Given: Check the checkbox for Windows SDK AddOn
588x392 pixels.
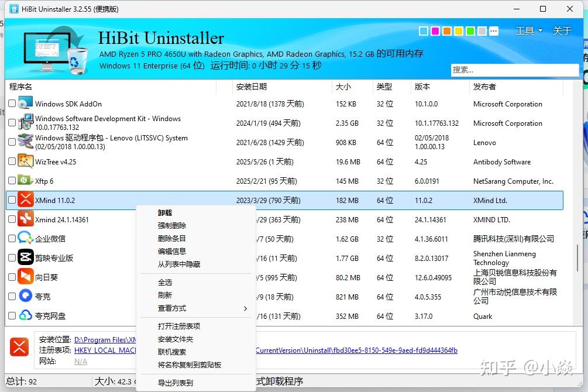Looking at the screenshot, I should point(12,104).
